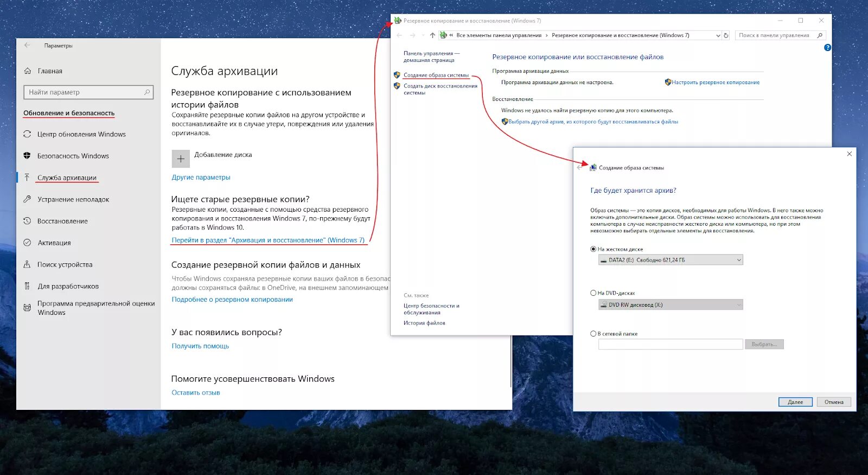Close the Создание образа системы wizard
Image resolution: width=868 pixels, height=475 pixels.
[x=850, y=154]
